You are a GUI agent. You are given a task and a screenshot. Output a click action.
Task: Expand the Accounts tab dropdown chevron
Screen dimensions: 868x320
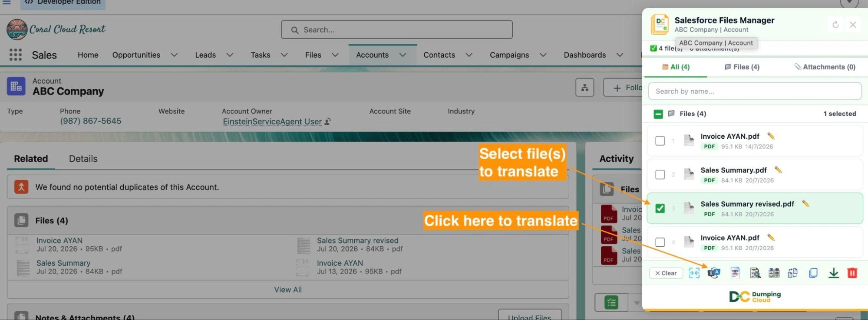[x=403, y=55]
